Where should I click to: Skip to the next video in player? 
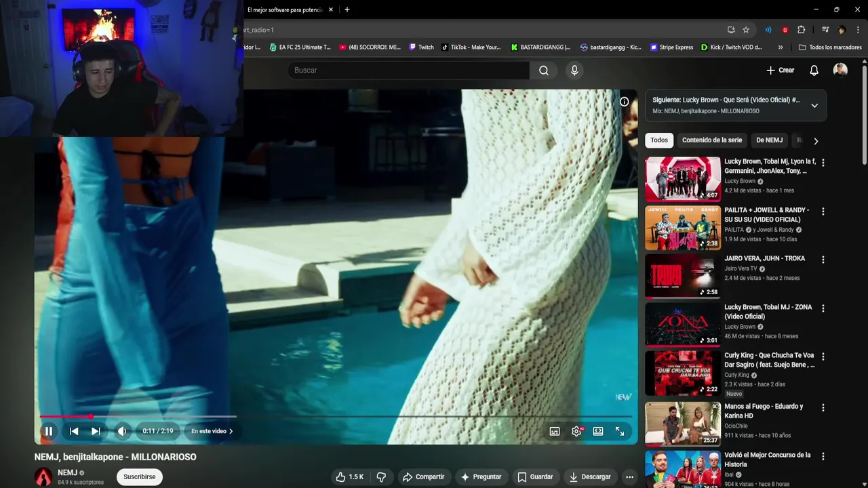pyautogui.click(x=96, y=431)
